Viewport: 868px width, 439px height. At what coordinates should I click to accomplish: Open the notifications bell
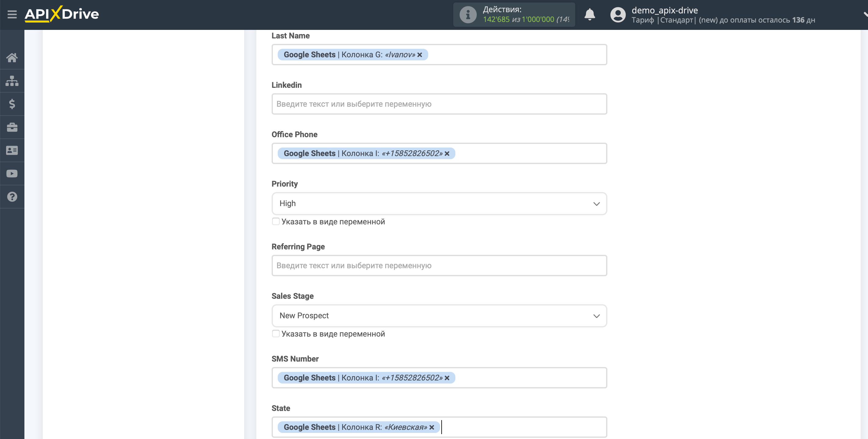[590, 14]
